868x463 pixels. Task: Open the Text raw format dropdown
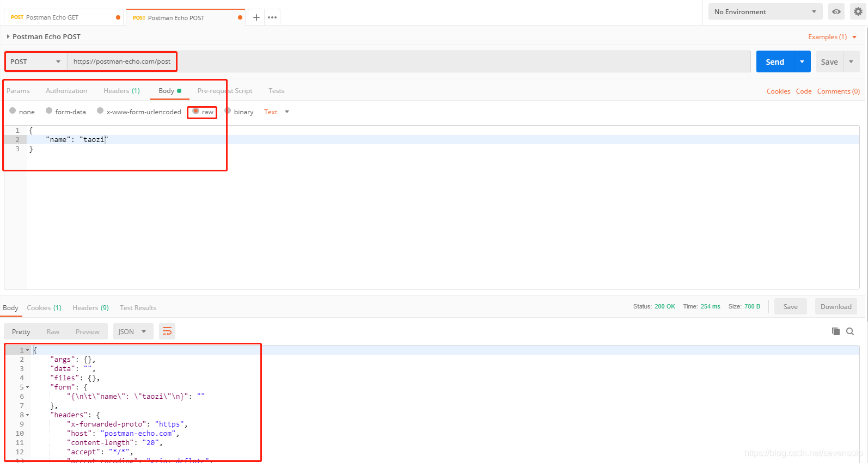277,112
